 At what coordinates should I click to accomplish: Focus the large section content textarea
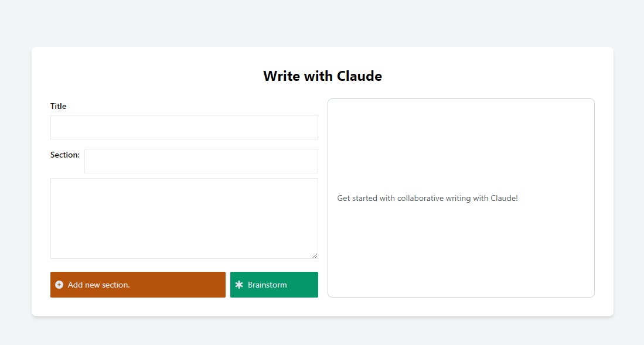pos(184,218)
